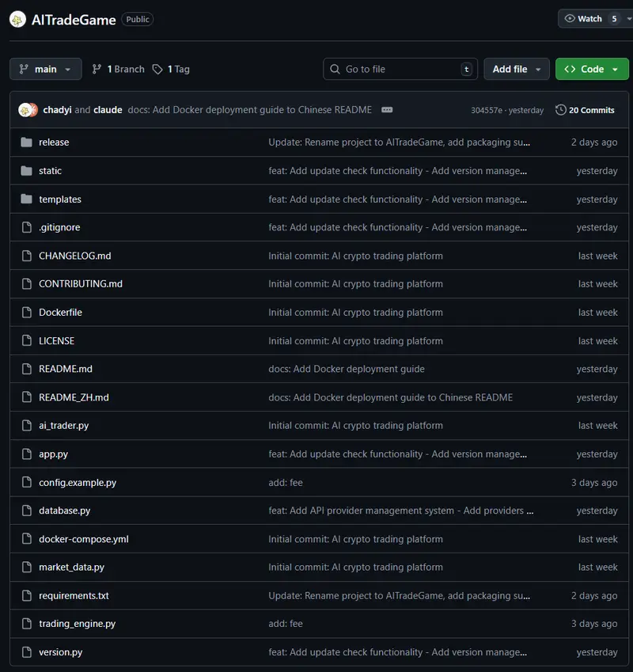Click the clock icon beside 20 Commits
The width and height of the screenshot is (633, 672).
pos(561,110)
